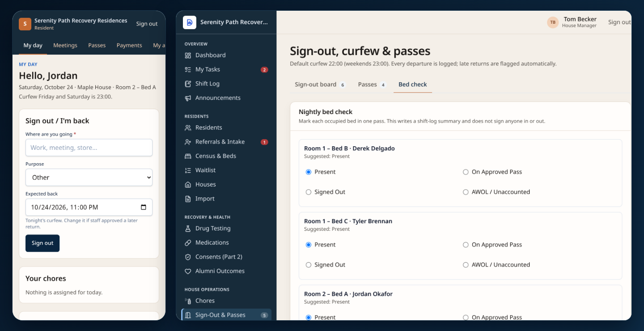Click the dark Sign out button in resident form

[42, 243]
